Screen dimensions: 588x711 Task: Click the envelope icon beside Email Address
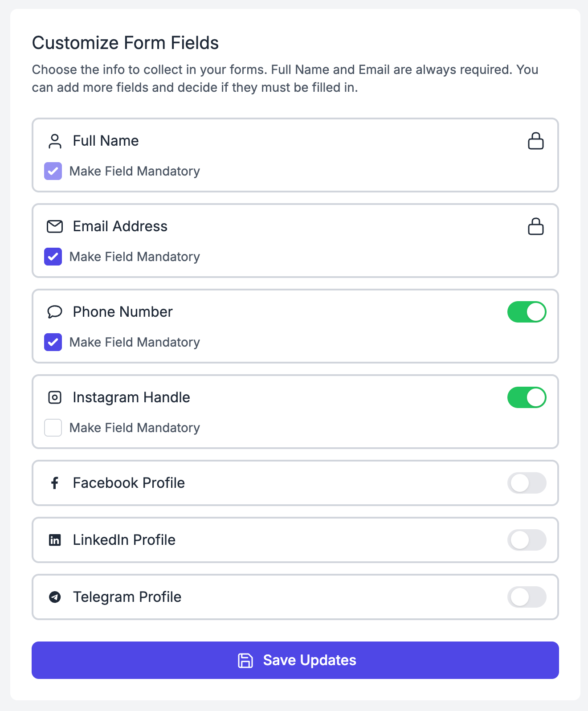point(55,226)
